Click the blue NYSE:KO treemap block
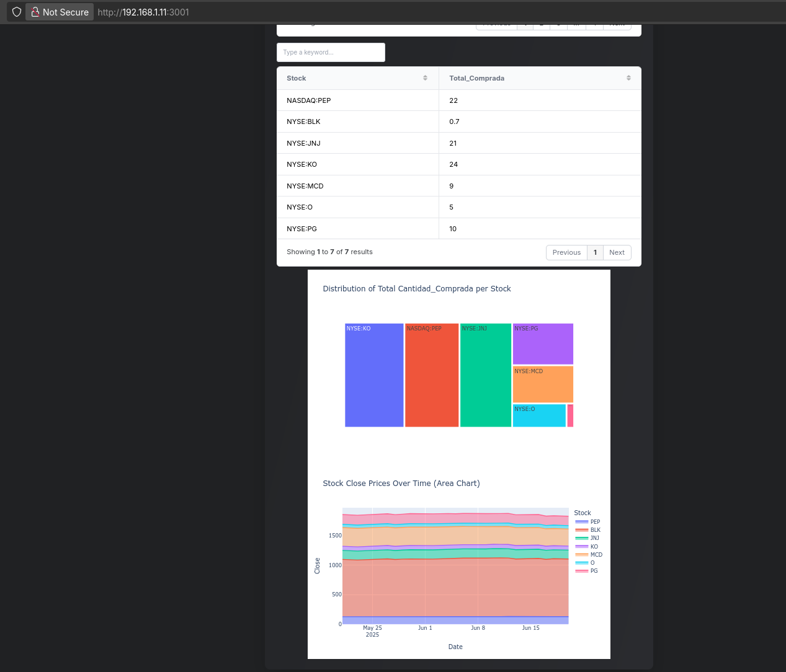The width and height of the screenshot is (786, 672). (x=374, y=375)
